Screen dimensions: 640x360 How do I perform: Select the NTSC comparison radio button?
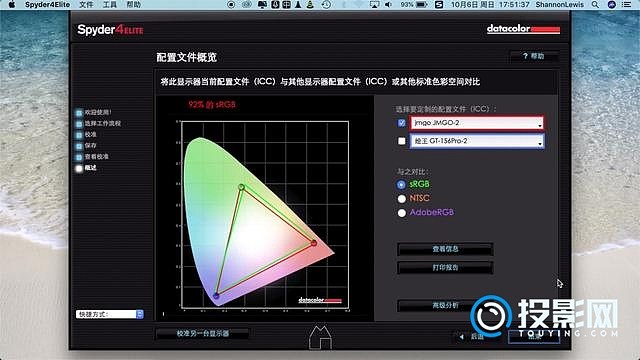402,199
